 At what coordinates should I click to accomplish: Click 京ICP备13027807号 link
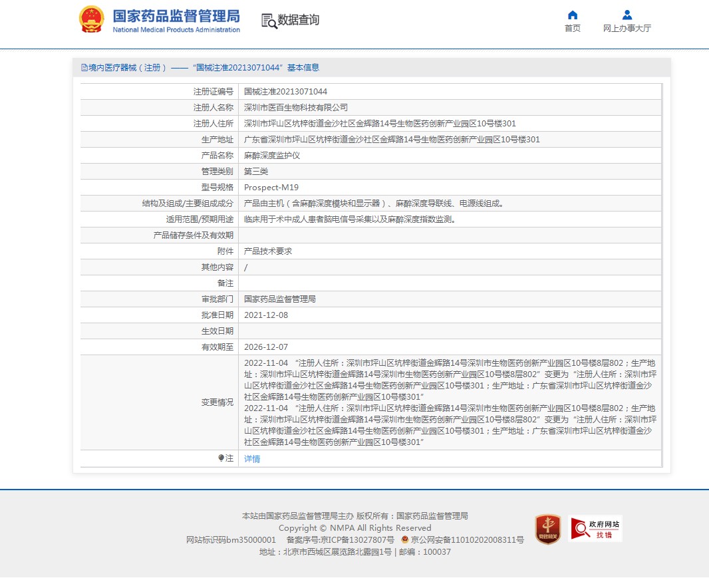[357, 539]
